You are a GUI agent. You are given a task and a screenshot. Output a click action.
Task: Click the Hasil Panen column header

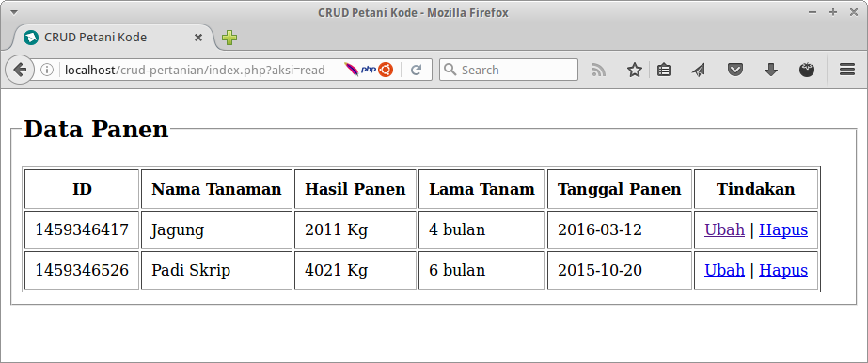355,189
